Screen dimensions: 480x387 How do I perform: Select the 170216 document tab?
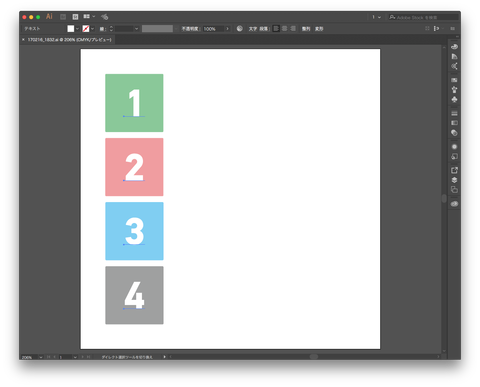click(x=69, y=40)
